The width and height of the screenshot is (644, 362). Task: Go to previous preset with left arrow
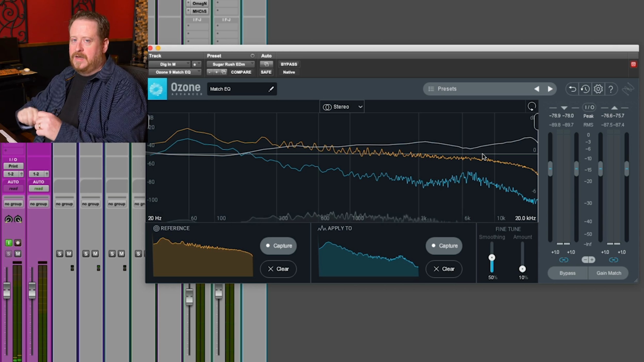tap(537, 89)
